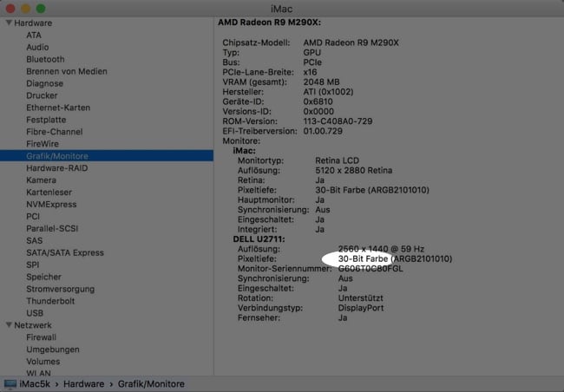Select Festplatte in the sidebar
This screenshot has height=392, width=564.
tap(46, 120)
